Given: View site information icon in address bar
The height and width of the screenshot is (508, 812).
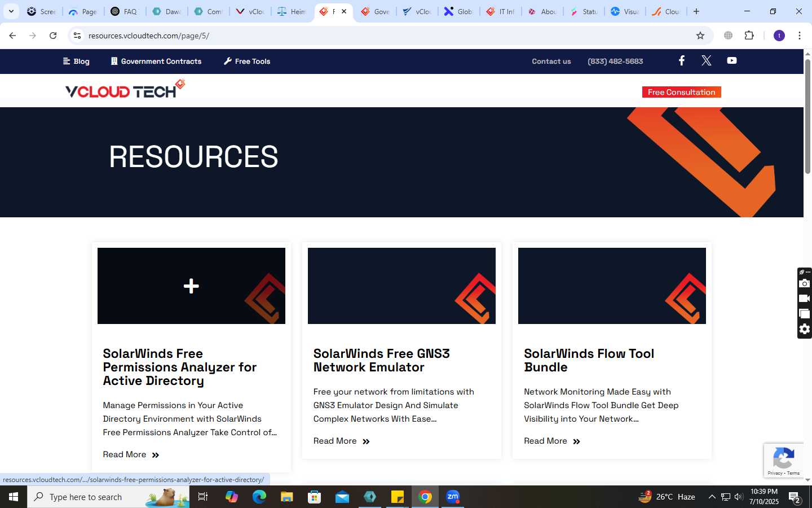Looking at the screenshot, I should click(77, 36).
